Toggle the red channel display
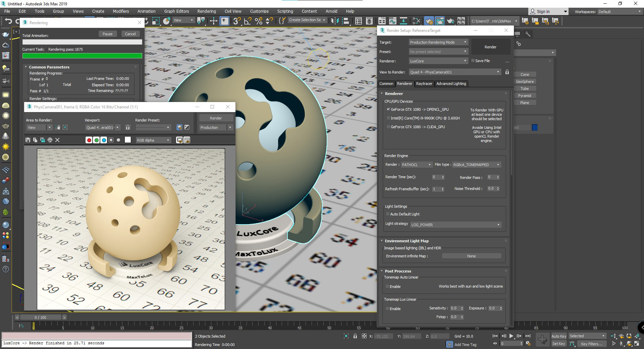The height and width of the screenshot is (349, 644). (x=89, y=140)
